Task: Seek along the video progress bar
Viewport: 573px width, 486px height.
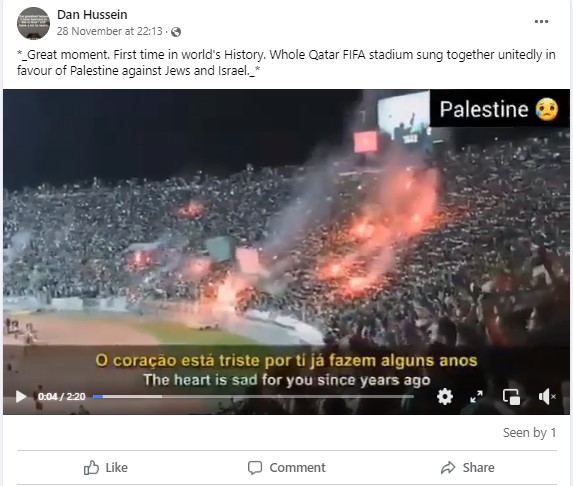Action: [253, 396]
